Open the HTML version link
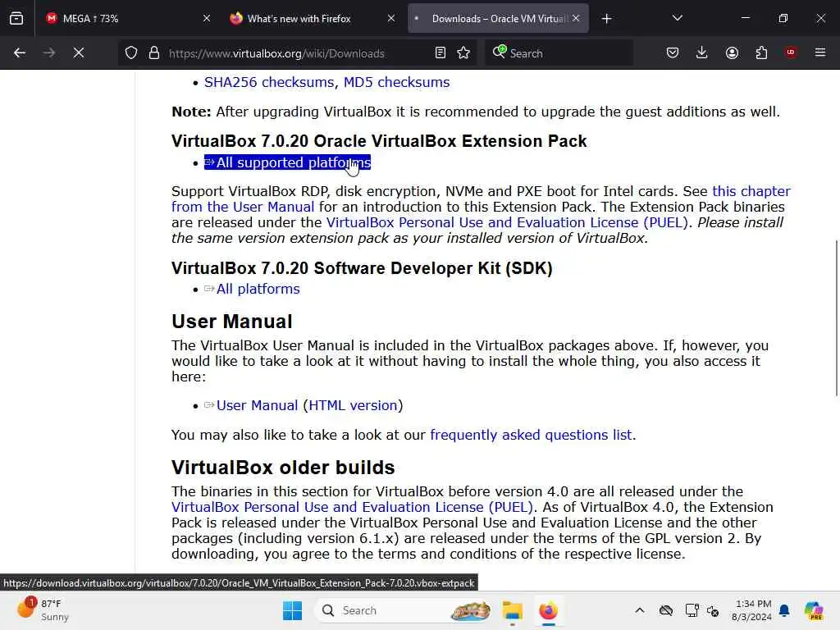The height and width of the screenshot is (630, 840). point(353,405)
